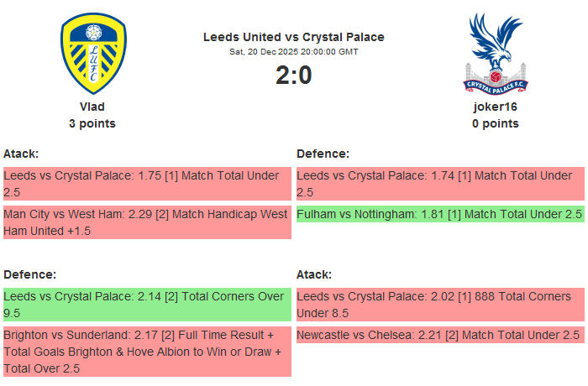Click the Leeds United club crest
588x386 pixels.
click(92, 53)
